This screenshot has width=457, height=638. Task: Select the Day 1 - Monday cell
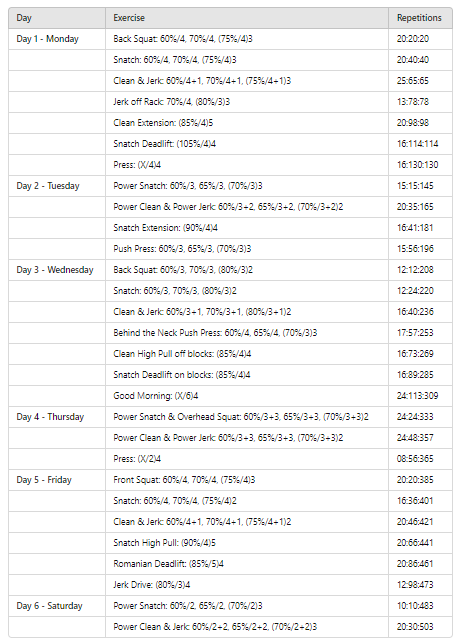(57, 39)
